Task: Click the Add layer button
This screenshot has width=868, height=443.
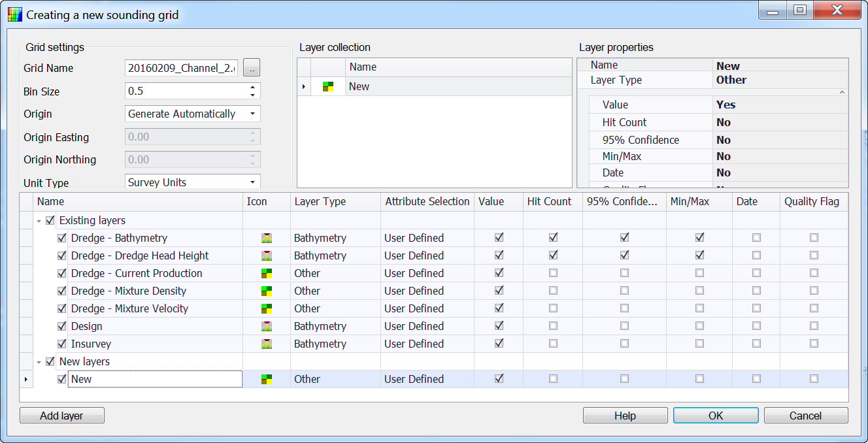Action: [62, 416]
